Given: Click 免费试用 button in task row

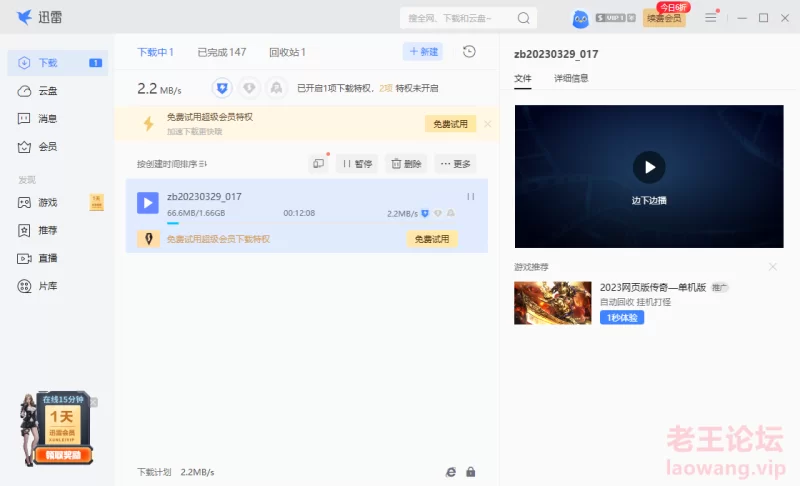Looking at the screenshot, I should pyautogui.click(x=432, y=239).
